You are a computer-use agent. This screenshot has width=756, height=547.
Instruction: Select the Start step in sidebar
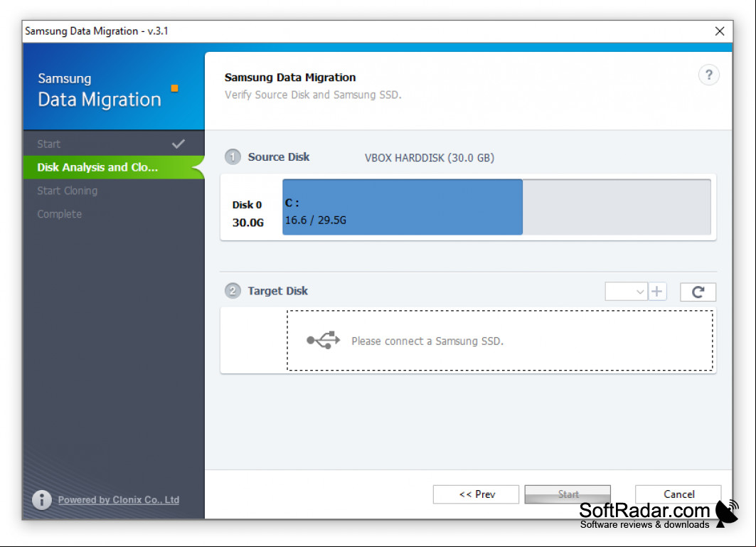coord(114,144)
